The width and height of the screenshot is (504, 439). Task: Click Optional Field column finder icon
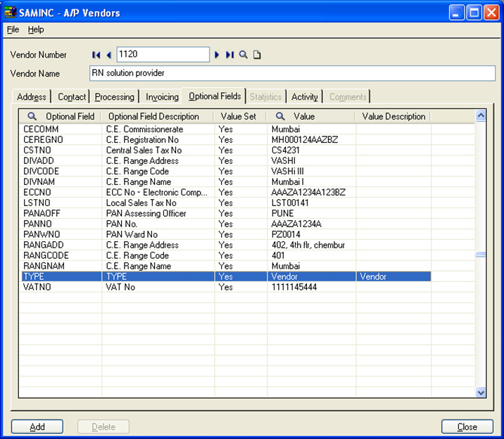coord(32,116)
